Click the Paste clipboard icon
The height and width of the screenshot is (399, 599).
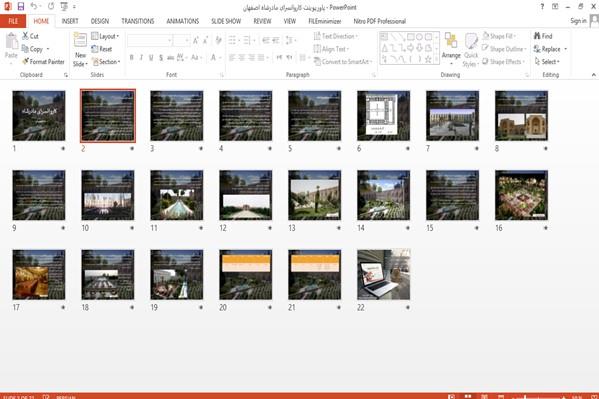pos(11,42)
